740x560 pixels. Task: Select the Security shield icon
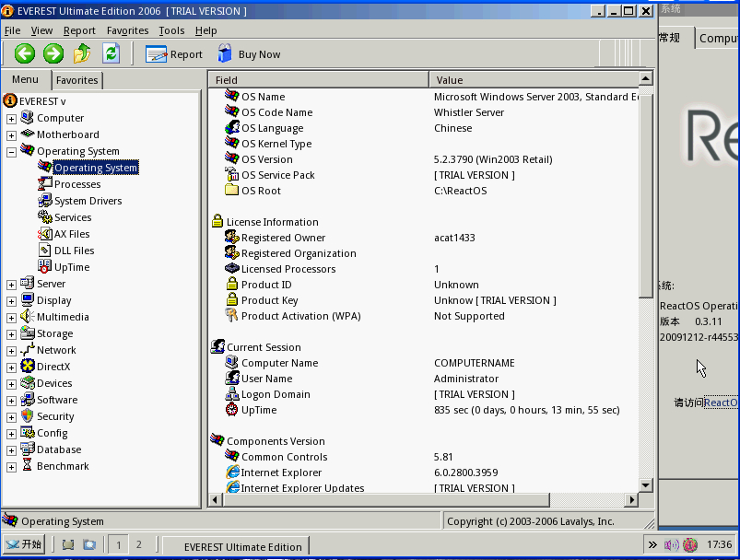tap(28, 415)
